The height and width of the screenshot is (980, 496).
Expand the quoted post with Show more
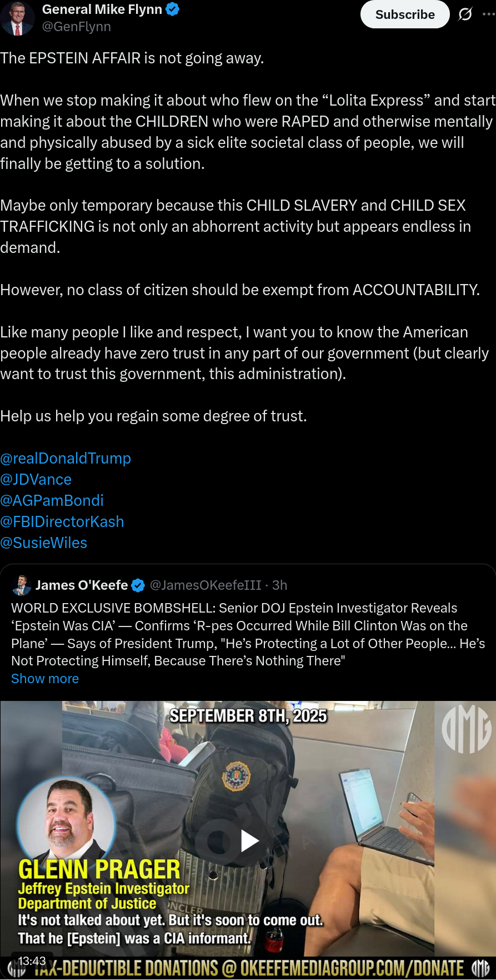[x=45, y=679]
